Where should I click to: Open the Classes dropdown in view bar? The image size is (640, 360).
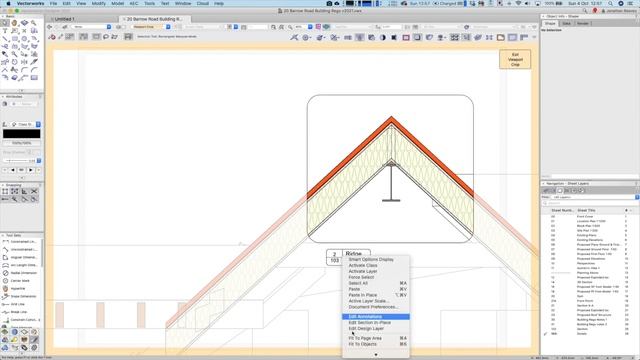coord(91,27)
